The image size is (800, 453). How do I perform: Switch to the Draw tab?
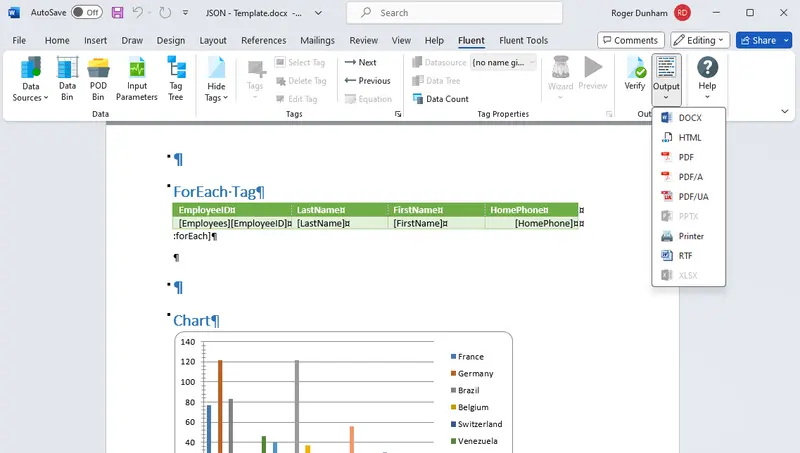click(132, 40)
